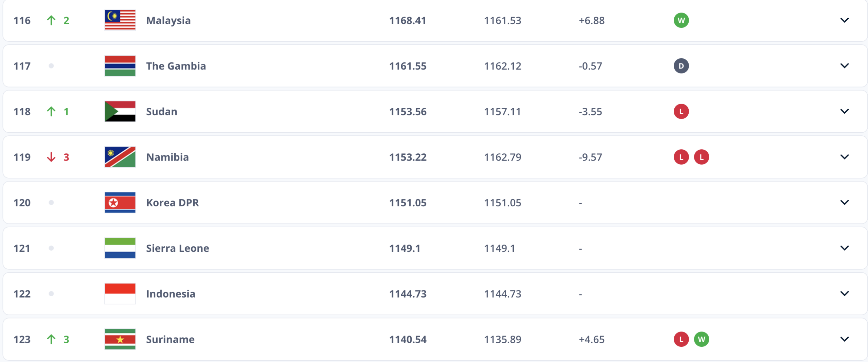The width and height of the screenshot is (868, 362).
Task: Click Sudan's red L match badge
Action: click(x=681, y=112)
